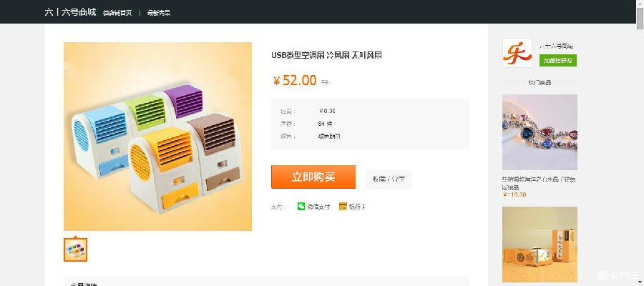
Task: Select the small fan thumbnail below main image
Action: (75, 249)
